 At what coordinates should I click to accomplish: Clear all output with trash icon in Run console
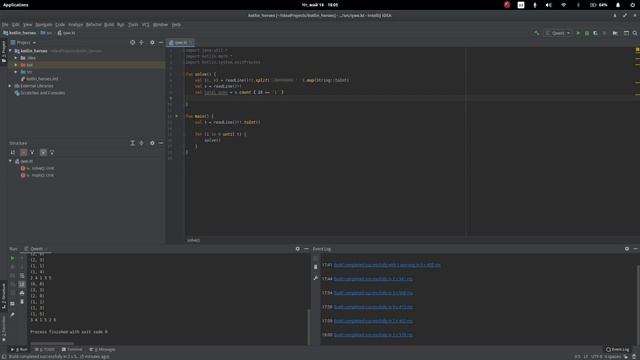(x=22, y=302)
